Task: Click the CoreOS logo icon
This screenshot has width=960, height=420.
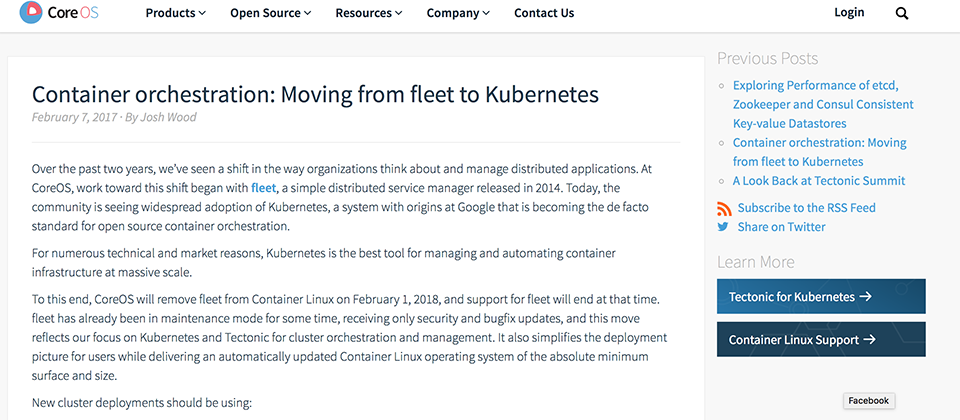Action: point(31,12)
